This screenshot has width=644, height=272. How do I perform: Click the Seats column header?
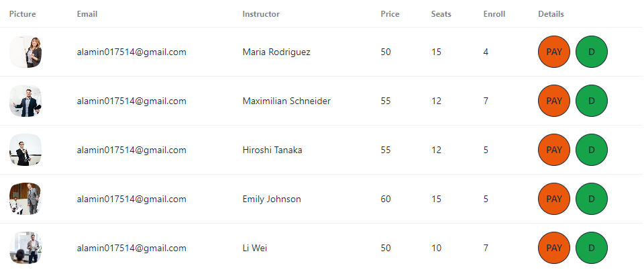click(441, 14)
